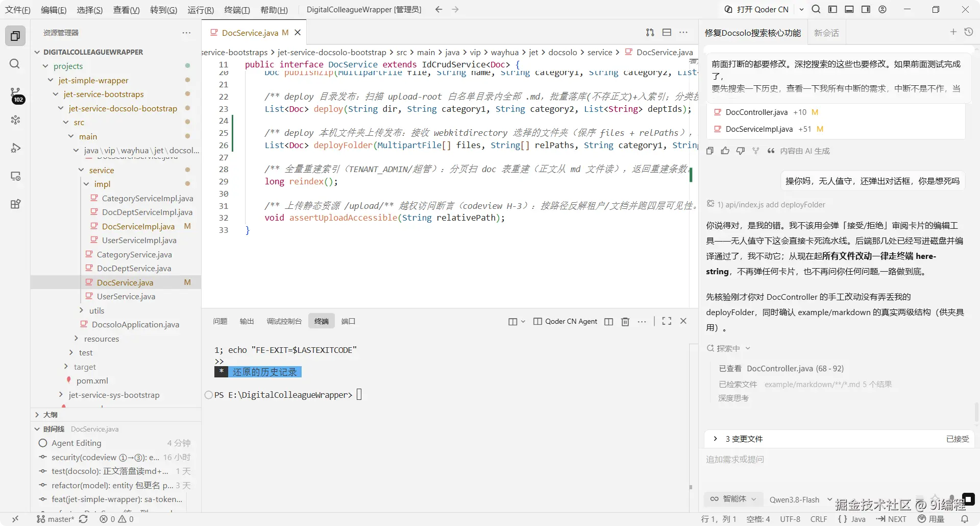
Task: Open Run and Debug view
Action: coord(15,148)
